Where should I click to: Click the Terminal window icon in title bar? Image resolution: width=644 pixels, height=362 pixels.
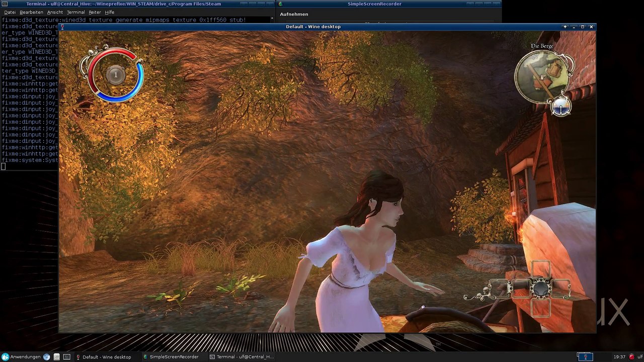click(x=4, y=4)
